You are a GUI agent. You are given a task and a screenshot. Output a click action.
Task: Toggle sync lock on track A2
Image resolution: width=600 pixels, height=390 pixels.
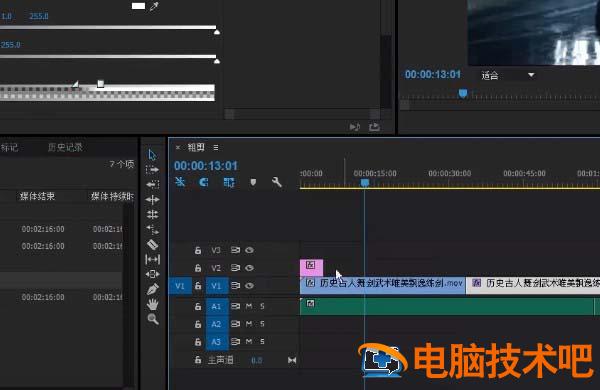235,324
